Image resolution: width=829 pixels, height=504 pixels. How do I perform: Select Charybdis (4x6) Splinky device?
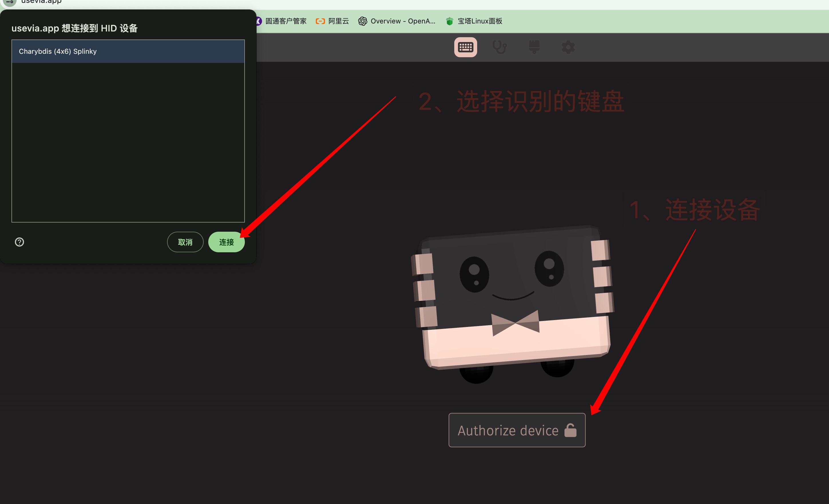pyautogui.click(x=128, y=51)
